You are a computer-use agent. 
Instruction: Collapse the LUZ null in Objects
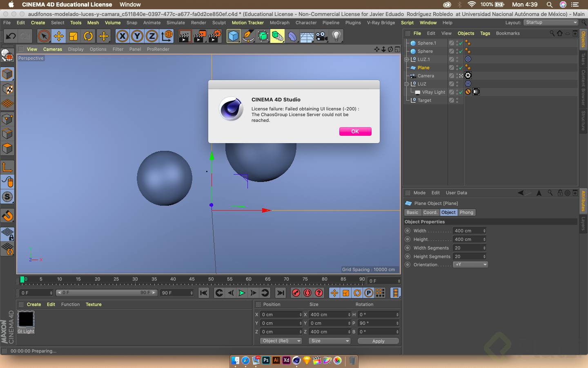pyautogui.click(x=407, y=84)
